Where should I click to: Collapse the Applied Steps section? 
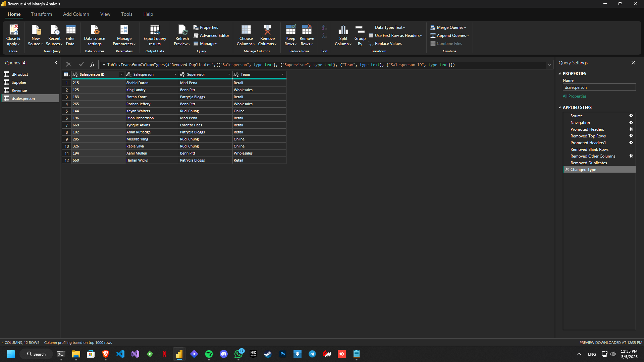559,108
